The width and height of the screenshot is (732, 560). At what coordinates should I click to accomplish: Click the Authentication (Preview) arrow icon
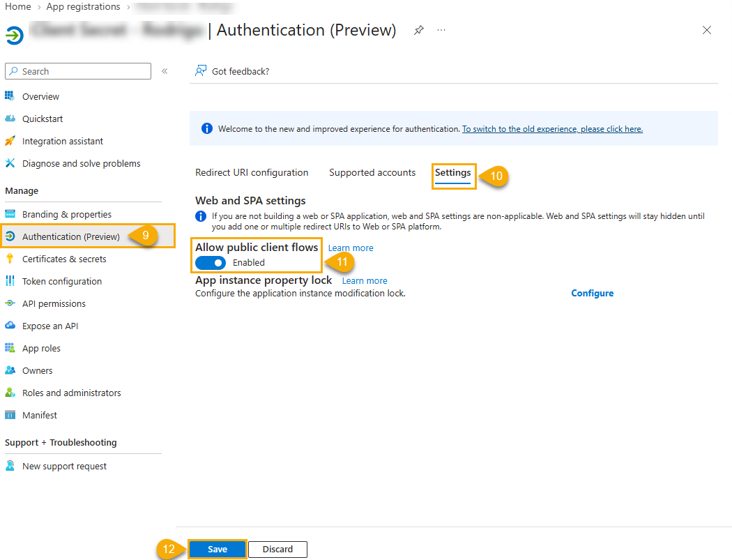(10, 236)
